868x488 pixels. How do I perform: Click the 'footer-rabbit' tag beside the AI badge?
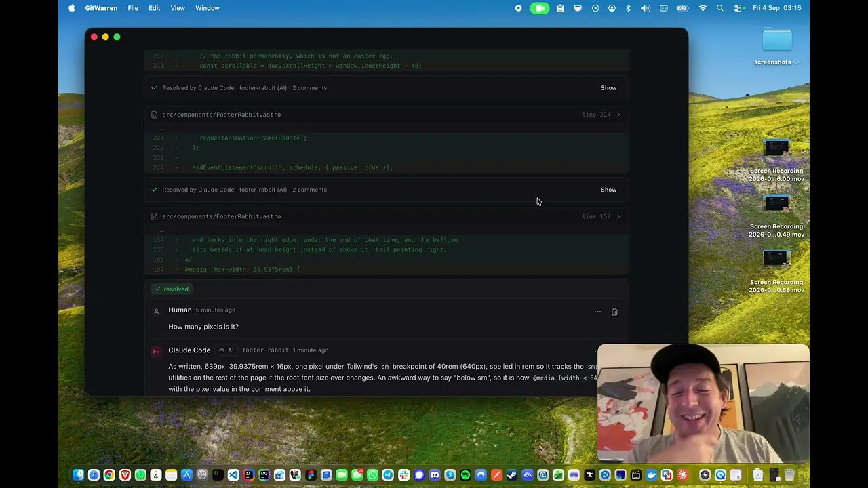(x=265, y=350)
